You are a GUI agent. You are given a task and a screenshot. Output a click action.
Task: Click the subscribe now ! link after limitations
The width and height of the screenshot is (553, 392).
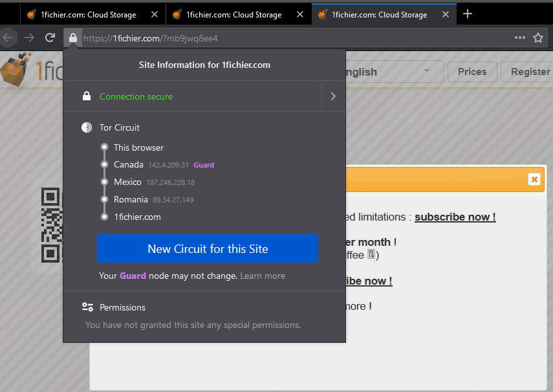[455, 217]
